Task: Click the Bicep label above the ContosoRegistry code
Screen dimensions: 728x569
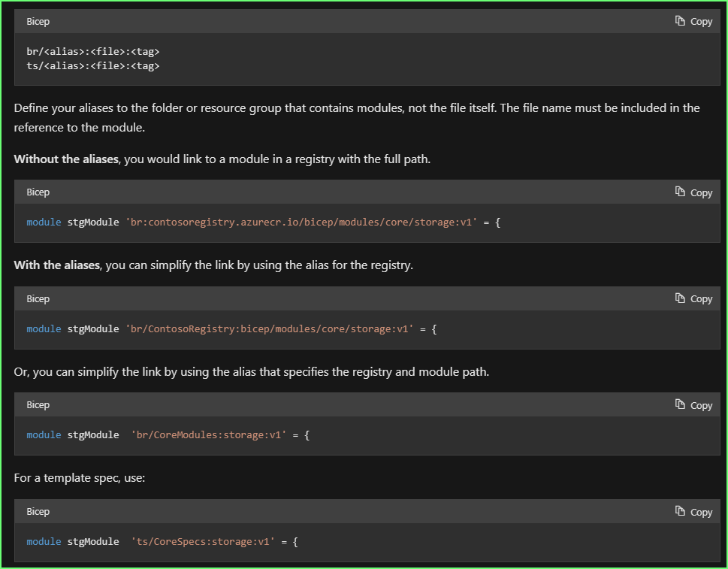Action: (38, 298)
